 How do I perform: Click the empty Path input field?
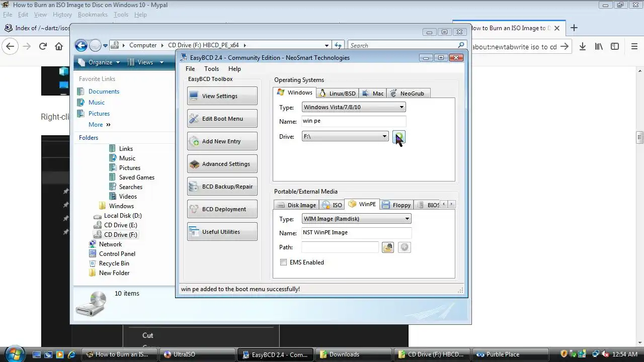coord(340,247)
